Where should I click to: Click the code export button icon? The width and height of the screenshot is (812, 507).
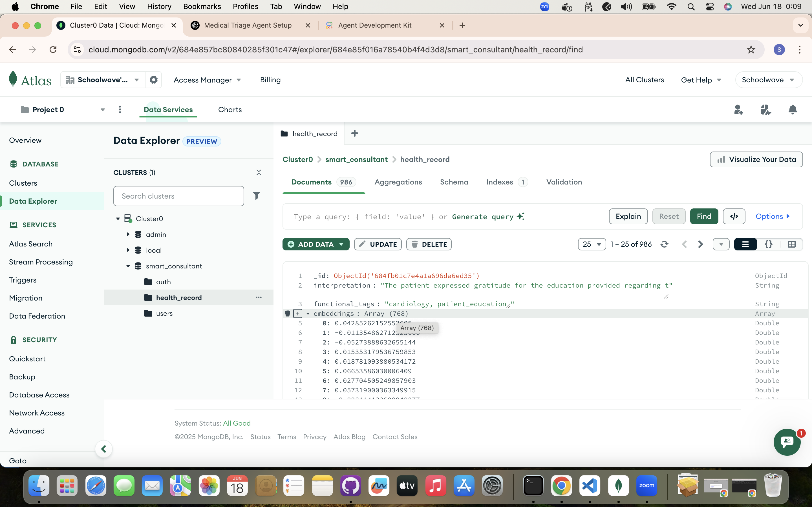[x=734, y=216]
